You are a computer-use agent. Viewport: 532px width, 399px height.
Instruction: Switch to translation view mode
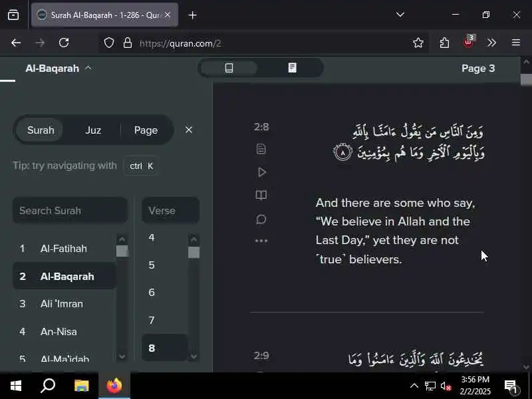(x=229, y=68)
